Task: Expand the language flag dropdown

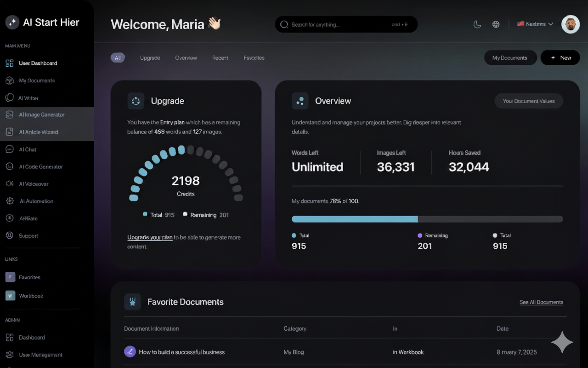Action: coord(535,24)
